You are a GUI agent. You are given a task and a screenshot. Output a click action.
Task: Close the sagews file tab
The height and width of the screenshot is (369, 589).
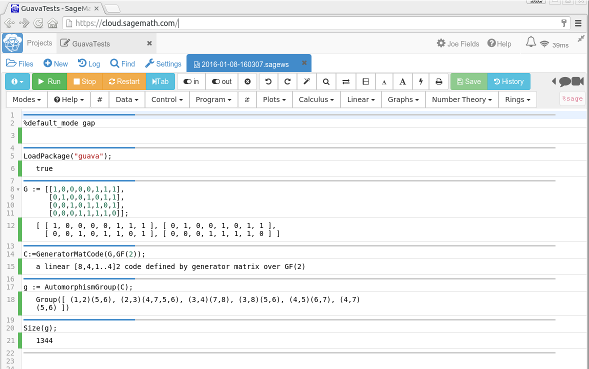click(304, 63)
